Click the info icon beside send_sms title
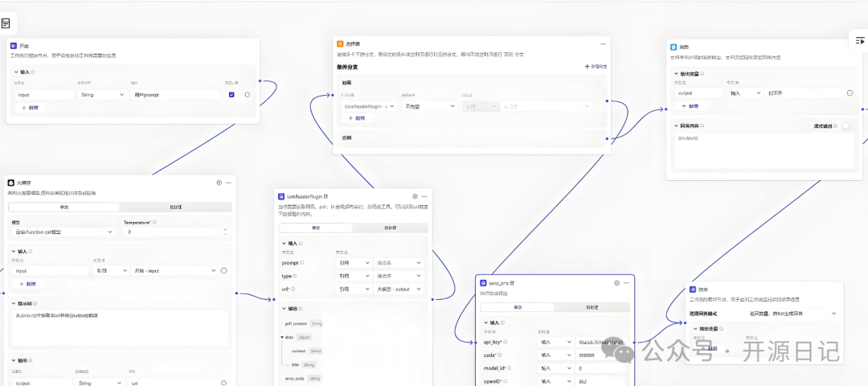The image size is (868, 386). (513, 282)
